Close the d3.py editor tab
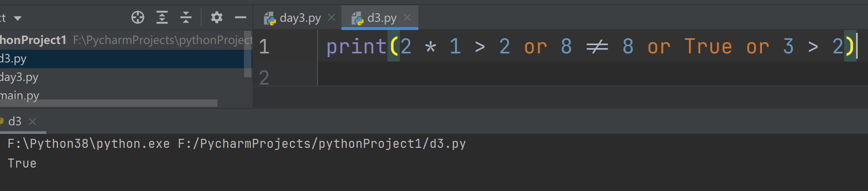Viewport: 868px width, 191px height. click(x=407, y=18)
